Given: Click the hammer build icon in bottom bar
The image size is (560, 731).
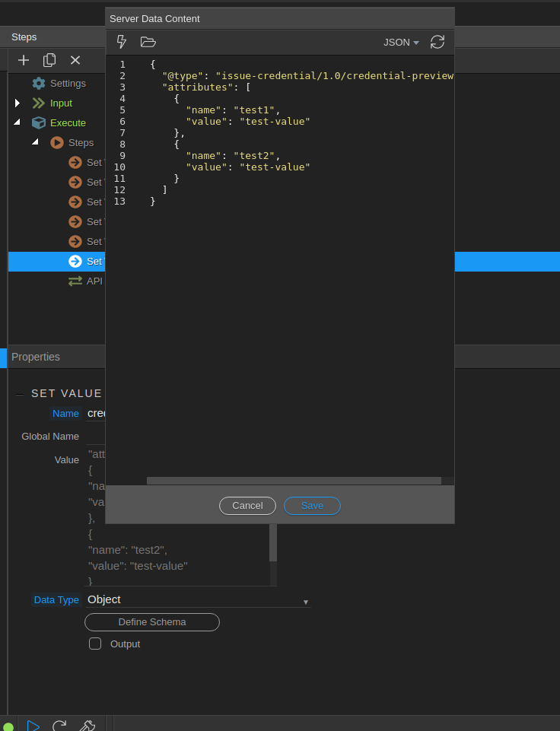Looking at the screenshot, I should [x=87, y=725].
